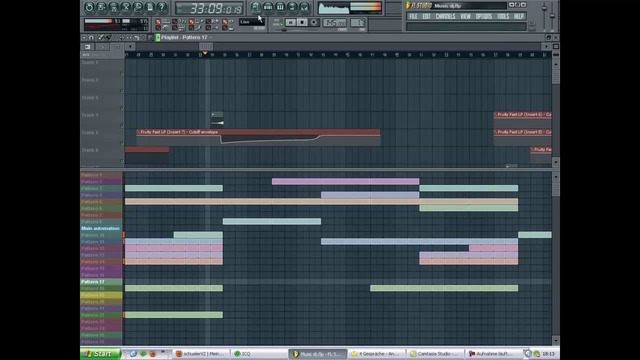Screen dimensions: 640x360
Task: Click the song time display 33:09
Action: 209,8
